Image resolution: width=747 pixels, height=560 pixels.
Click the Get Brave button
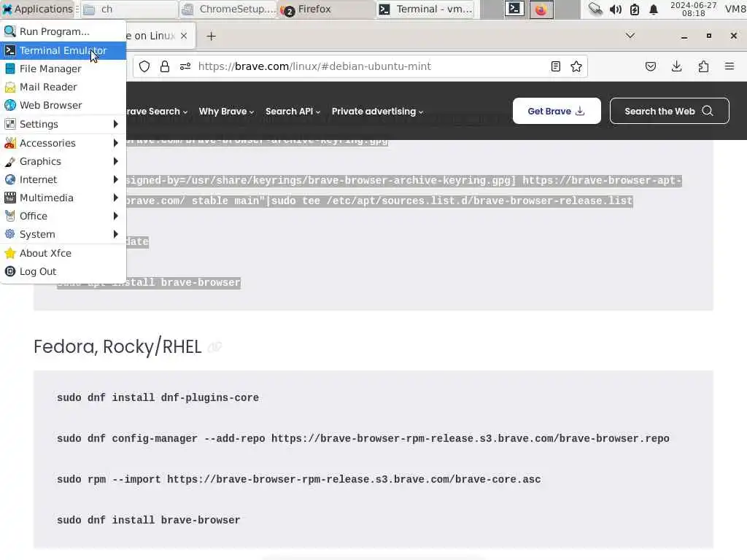click(x=557, y=111)
